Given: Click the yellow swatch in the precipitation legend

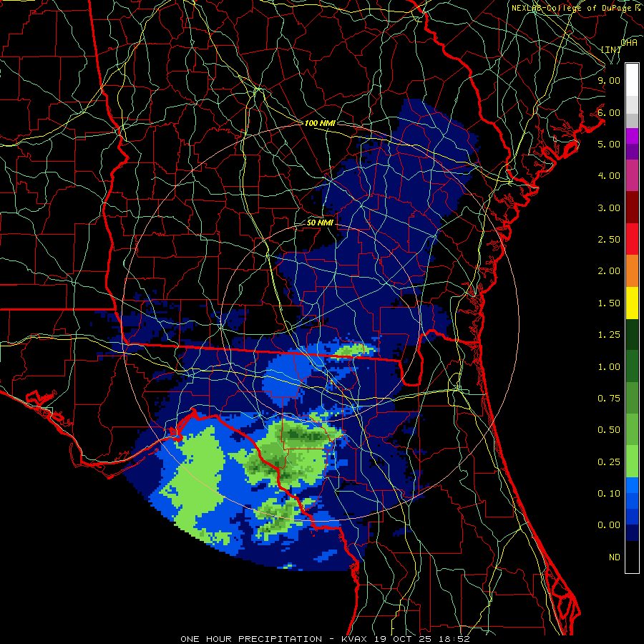Looking at the screenshot, I should click(x=632, y=303).
